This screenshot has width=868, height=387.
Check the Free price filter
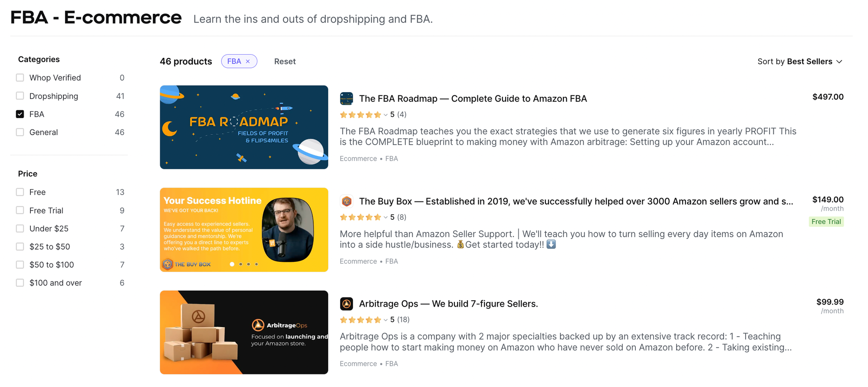(20, 192)
